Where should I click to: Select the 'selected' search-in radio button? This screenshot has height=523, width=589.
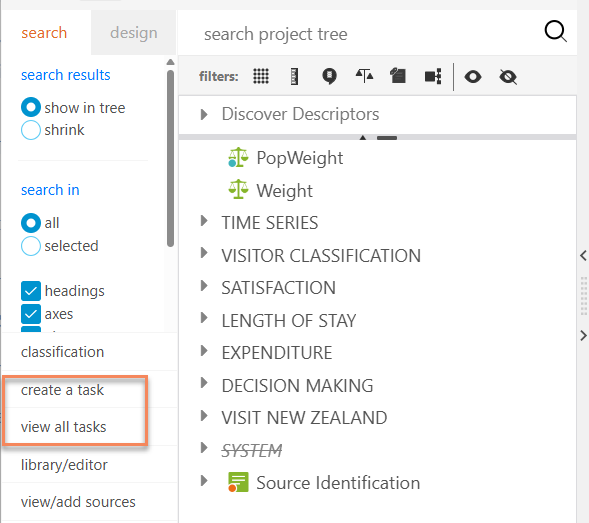pos(31,246)
